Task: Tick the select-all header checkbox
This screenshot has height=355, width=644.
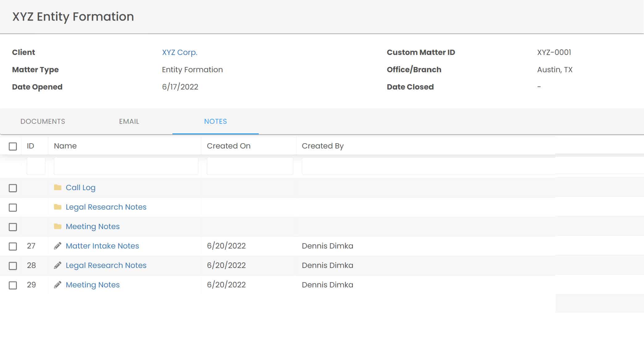Action: point(13,146)
